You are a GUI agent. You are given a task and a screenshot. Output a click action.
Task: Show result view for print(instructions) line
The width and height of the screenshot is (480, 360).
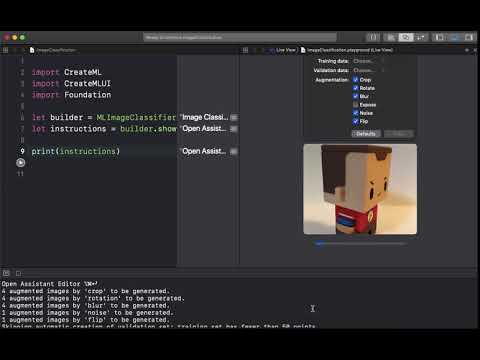tap(234, 151)
